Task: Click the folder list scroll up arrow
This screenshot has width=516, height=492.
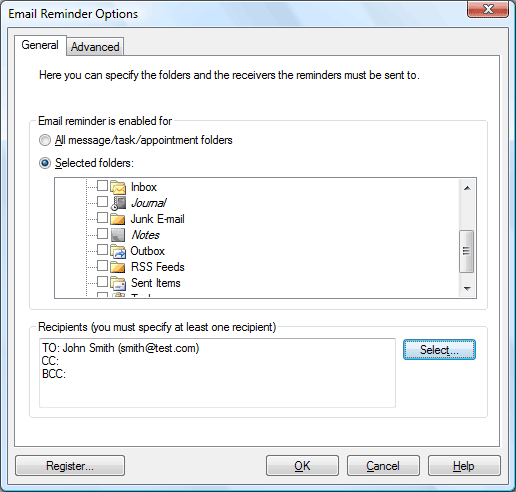Action: coord(467,188)
